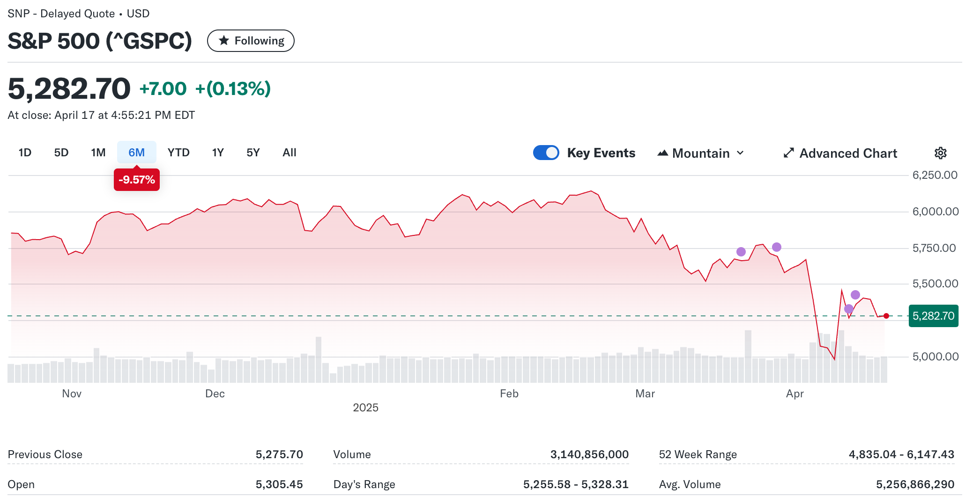Click the Feb axis label
Viewport: 980px width, 497px height.
[509, 394]
